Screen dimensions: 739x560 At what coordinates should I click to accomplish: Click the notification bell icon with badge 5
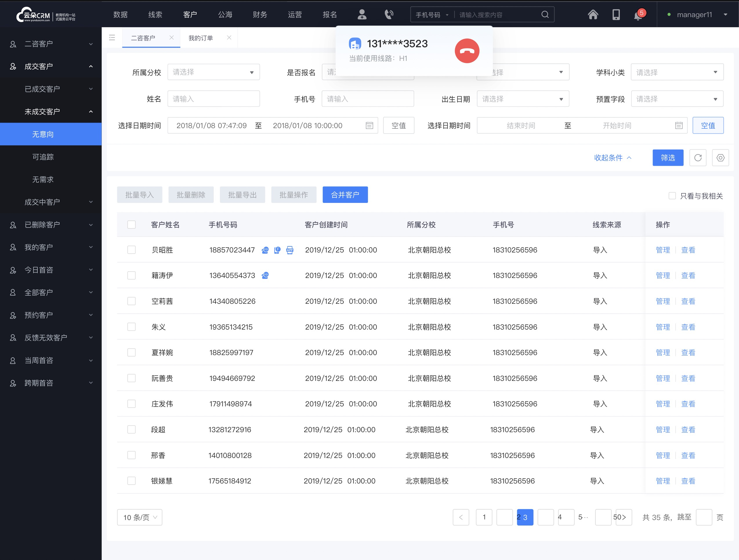[638, 15]
